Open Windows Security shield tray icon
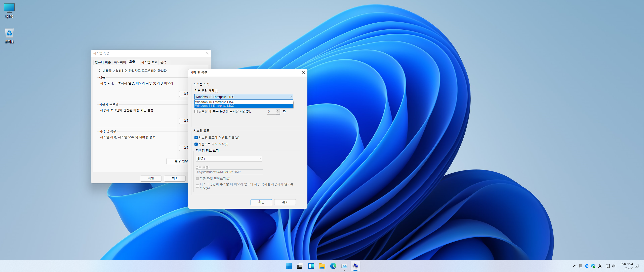Image resolution: width=644 pixels, height=272 pixels. (x=593, y=266)
